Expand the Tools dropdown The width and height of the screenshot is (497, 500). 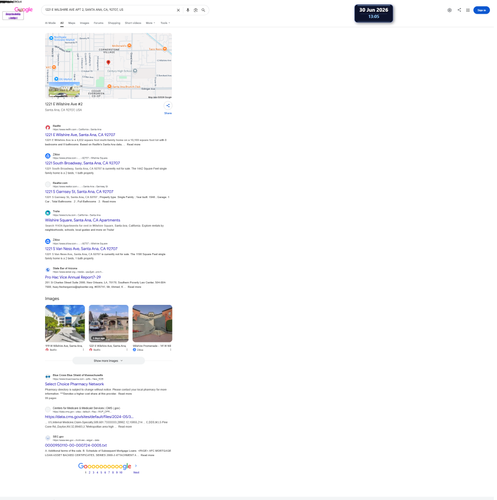coord(165,23)
